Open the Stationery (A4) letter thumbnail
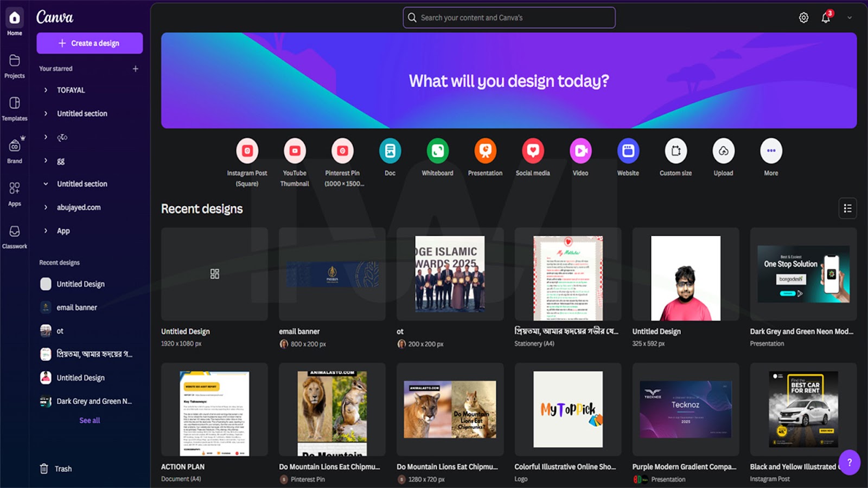868x488 pixels. [x=568, y=274]
